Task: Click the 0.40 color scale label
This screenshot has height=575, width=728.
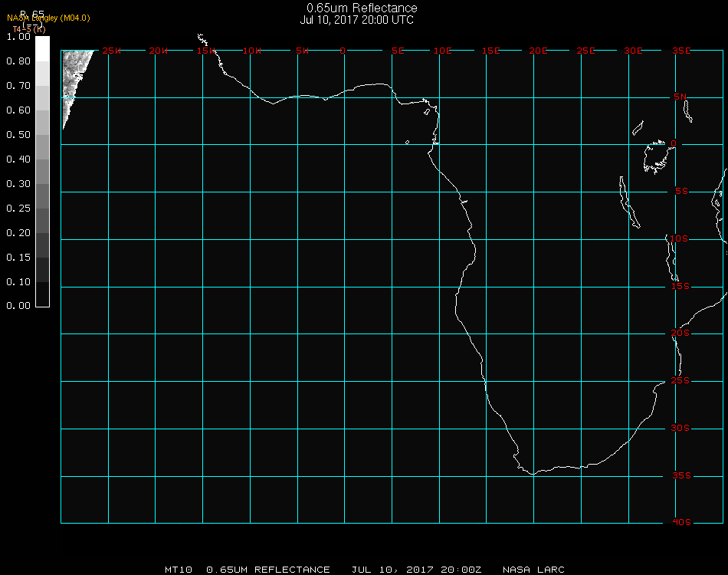Action: click(18, 159)
